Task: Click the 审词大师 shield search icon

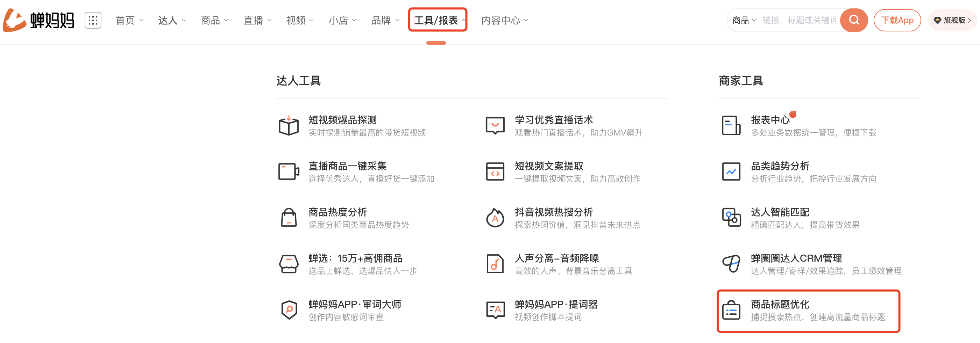Action: coord(289,310)
